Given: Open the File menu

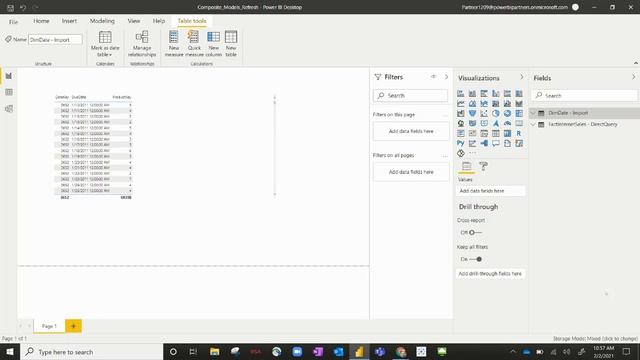Looking at the screenshot, I should [x=13, y=22].
